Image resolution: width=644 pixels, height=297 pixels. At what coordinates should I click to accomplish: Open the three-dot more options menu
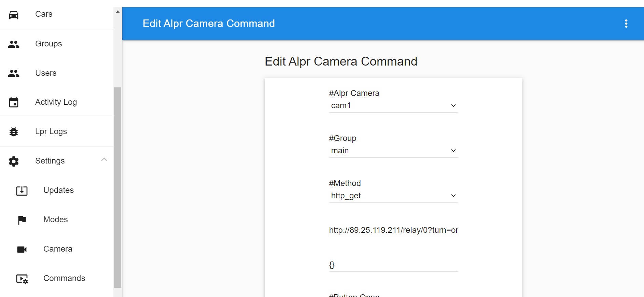626,24
